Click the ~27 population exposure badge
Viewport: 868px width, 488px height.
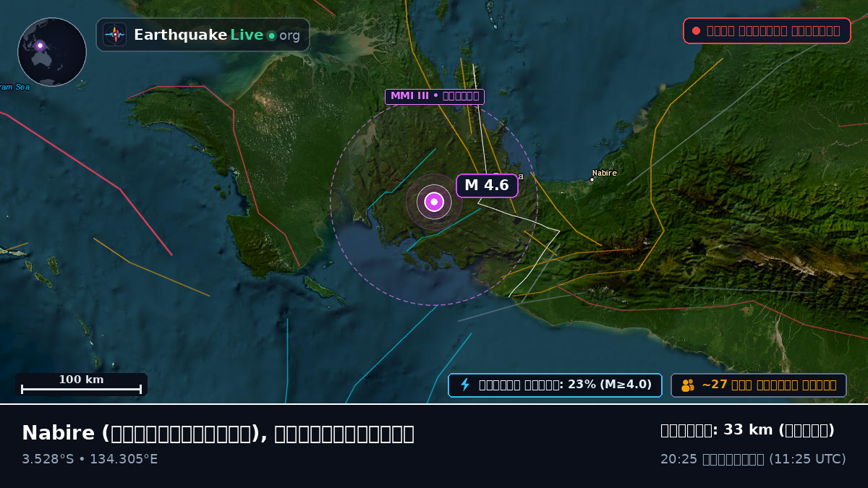point(759,385)
